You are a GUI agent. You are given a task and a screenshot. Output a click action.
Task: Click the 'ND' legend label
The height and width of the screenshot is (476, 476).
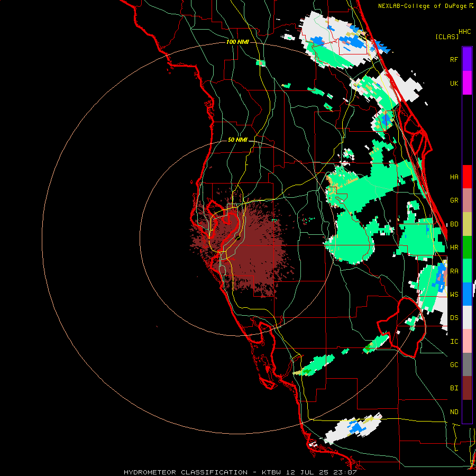[454, 412]
